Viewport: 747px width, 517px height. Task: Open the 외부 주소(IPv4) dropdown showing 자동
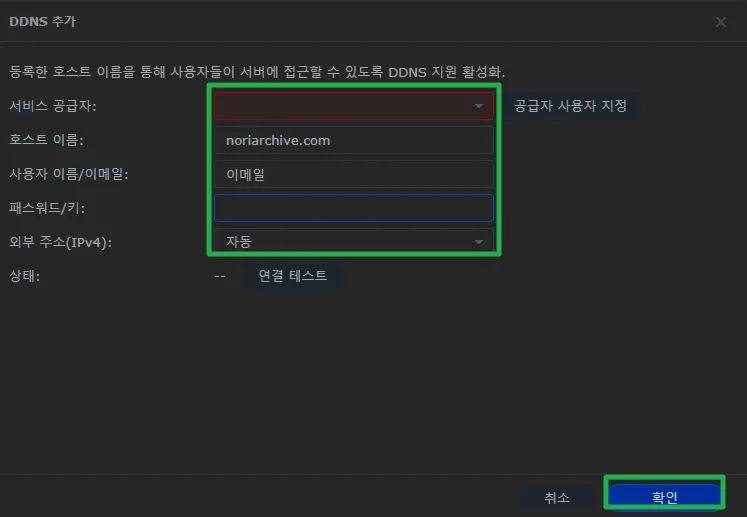pyautogui.click(x=340, y=241)
